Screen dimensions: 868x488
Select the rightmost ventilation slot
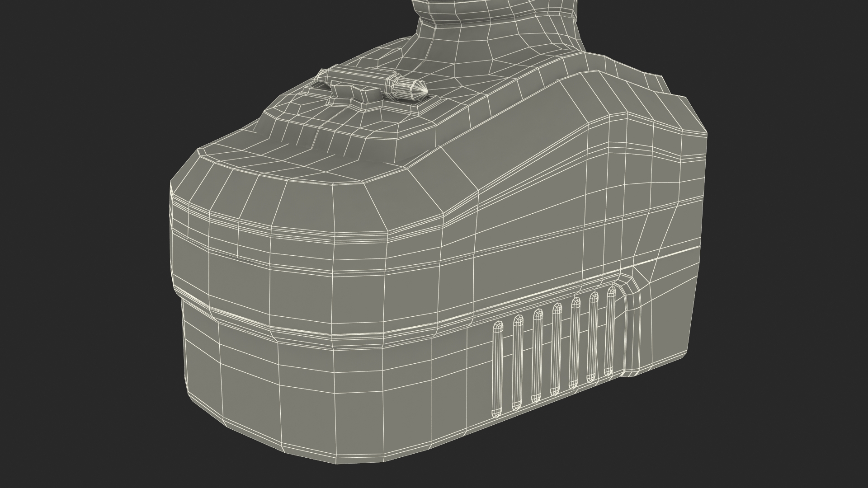(610, 330)
